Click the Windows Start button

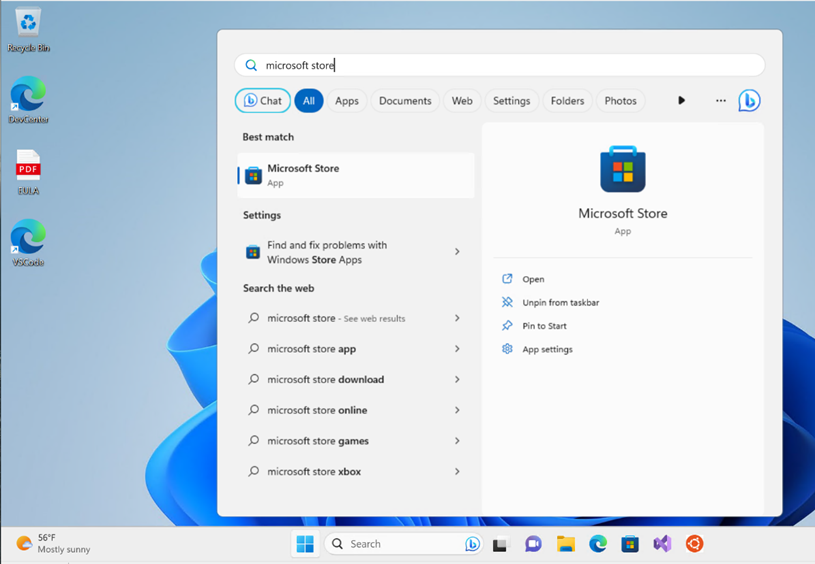point(305,544)
